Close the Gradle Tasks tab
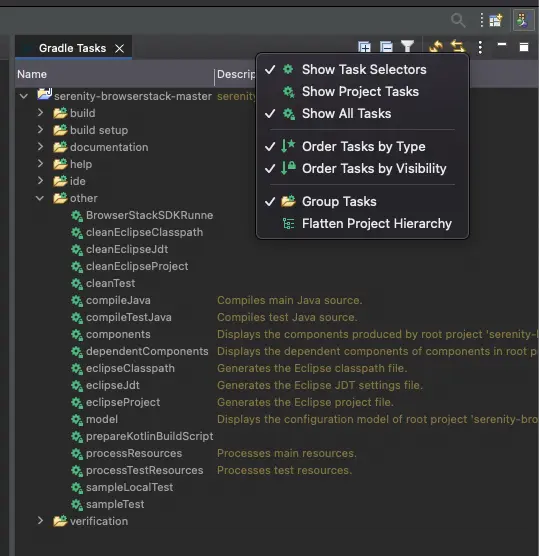The image size is (539, 556). [120, 48]
